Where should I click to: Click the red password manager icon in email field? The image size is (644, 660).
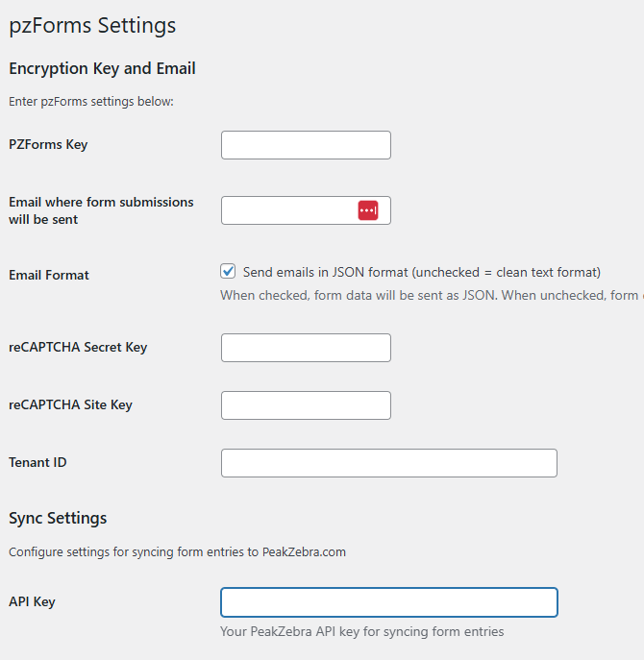point(368,210)
